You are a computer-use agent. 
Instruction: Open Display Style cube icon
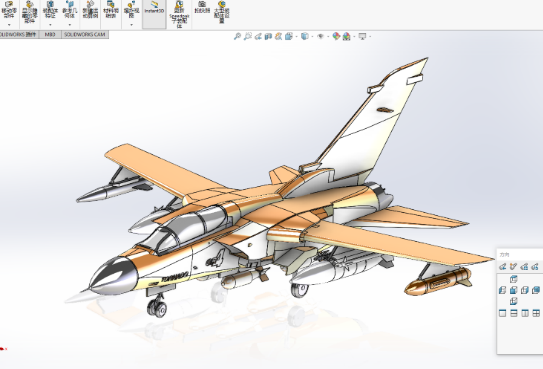(304, 36)
